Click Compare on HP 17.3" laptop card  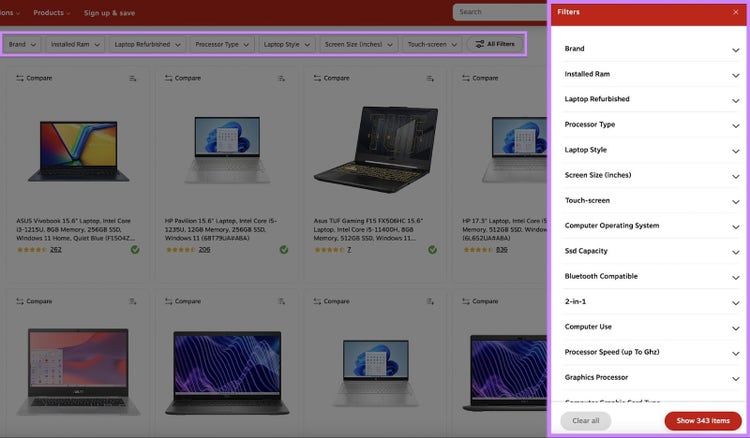coord(480,78)
